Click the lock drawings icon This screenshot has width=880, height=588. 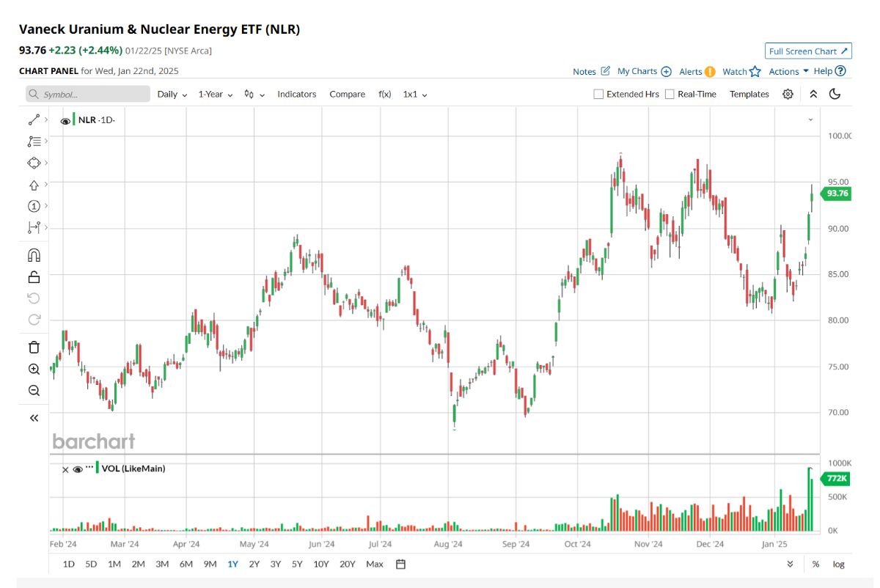coord(34,276)
